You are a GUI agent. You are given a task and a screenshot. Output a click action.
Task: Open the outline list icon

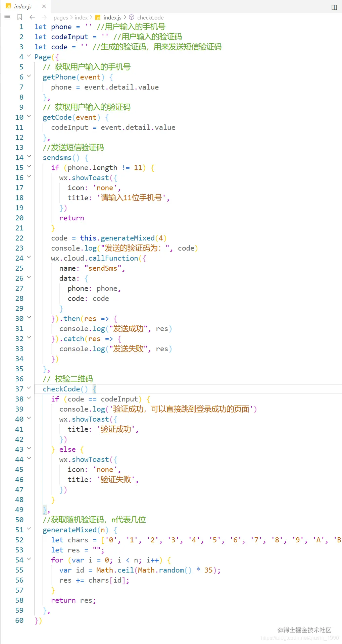click(7, 17)
